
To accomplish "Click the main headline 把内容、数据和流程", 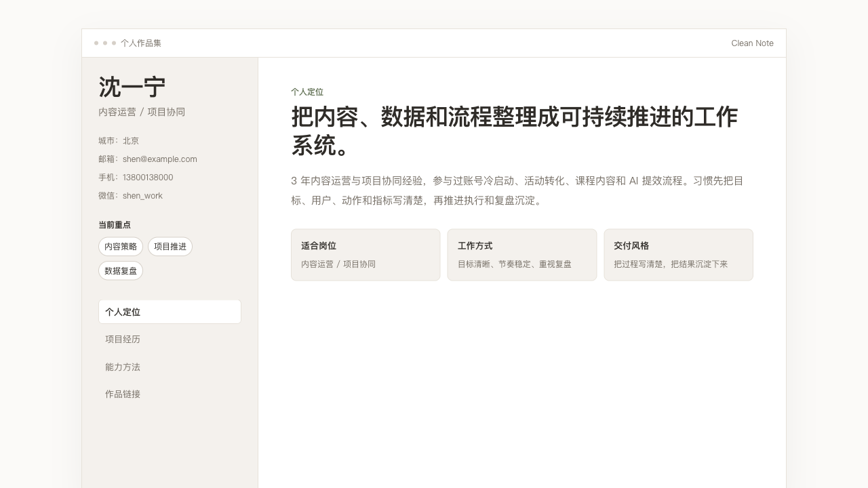I will click(x=514, y=131).
